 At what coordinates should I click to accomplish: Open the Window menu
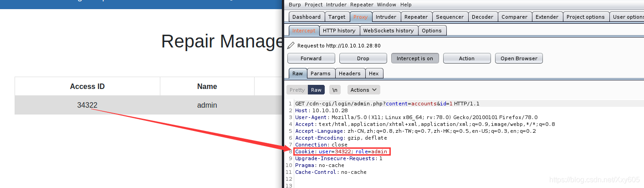[387, 5]
